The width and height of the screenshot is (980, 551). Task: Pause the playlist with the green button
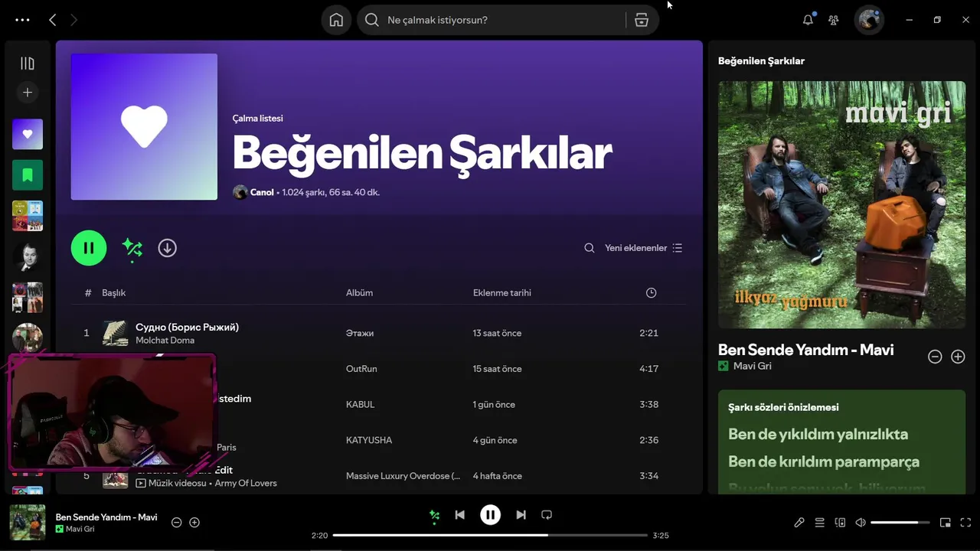coord(89,248)
